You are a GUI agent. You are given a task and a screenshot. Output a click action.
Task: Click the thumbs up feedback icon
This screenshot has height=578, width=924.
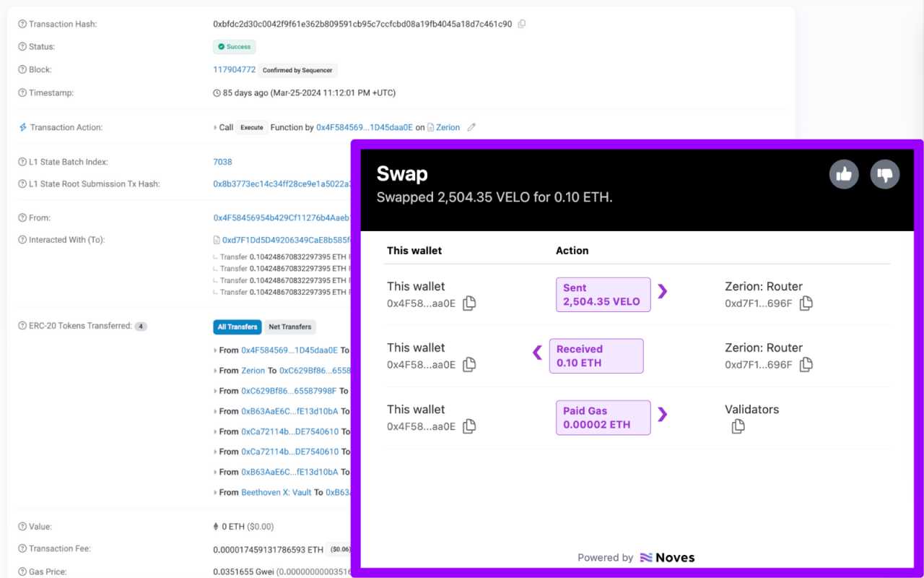click(x=844, y=174)
